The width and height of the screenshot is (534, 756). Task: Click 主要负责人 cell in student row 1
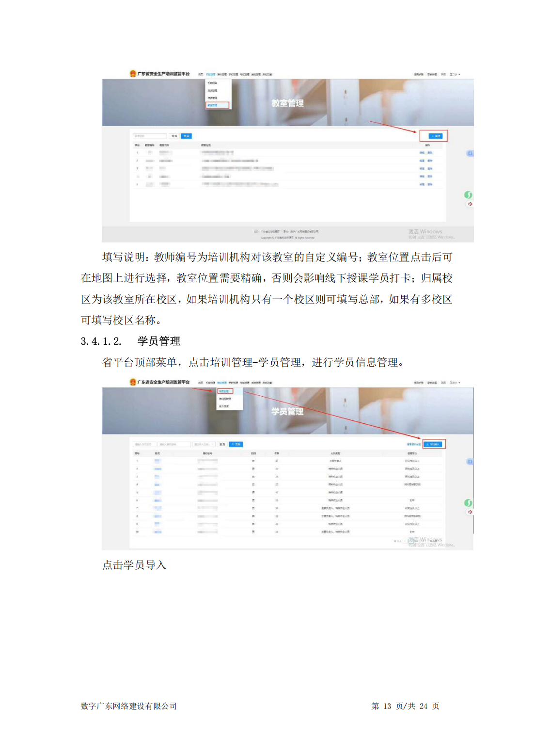[x=335, y=461]
